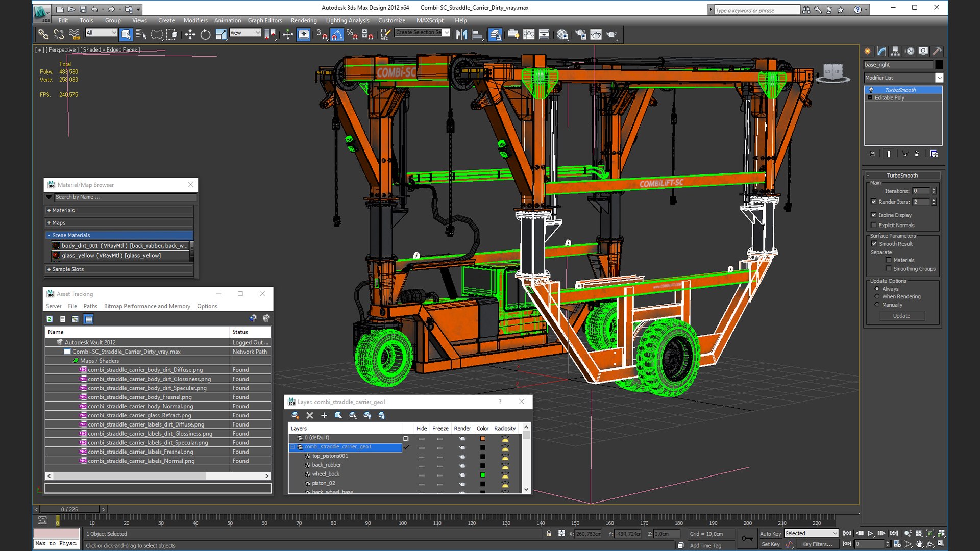Open Paths menu in Asset Tracking
This screenshot has width=980, height=551.
[x=90, y=306]
